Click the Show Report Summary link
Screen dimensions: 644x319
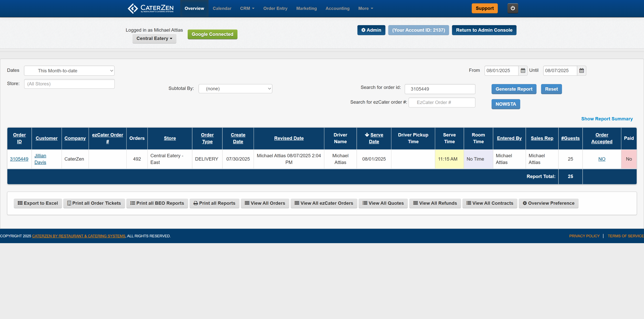[x=607, y=119]
